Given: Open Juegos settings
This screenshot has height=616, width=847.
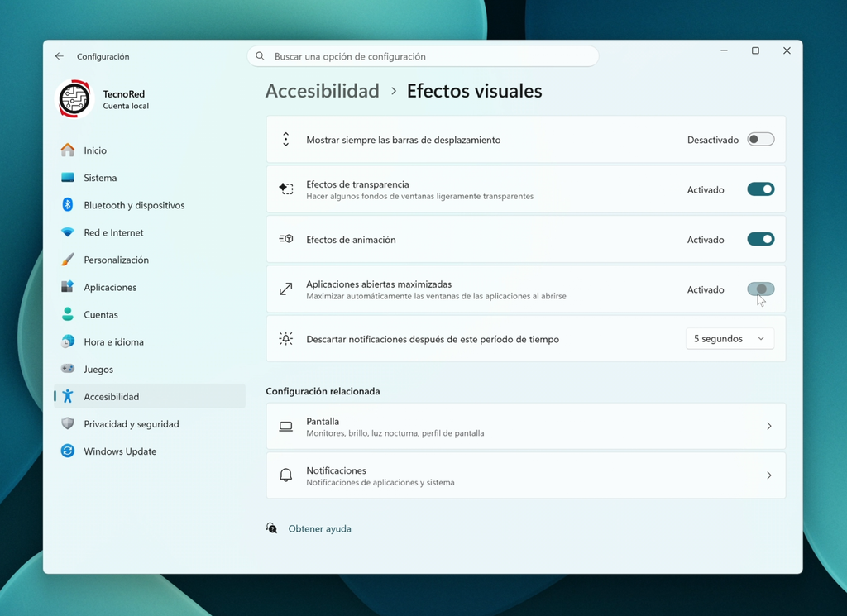Looking at the screenshot, I should [x=150, y=370].
